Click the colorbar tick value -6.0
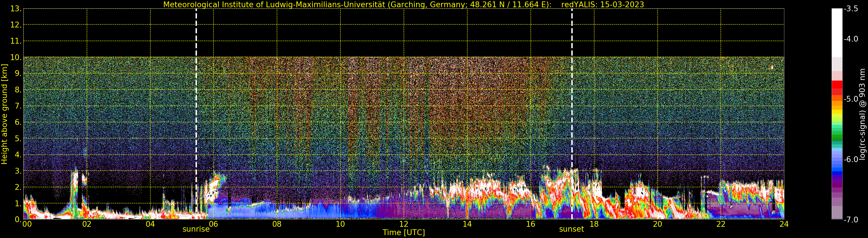This screenshot has width=868, height=238. click(851, 159)
